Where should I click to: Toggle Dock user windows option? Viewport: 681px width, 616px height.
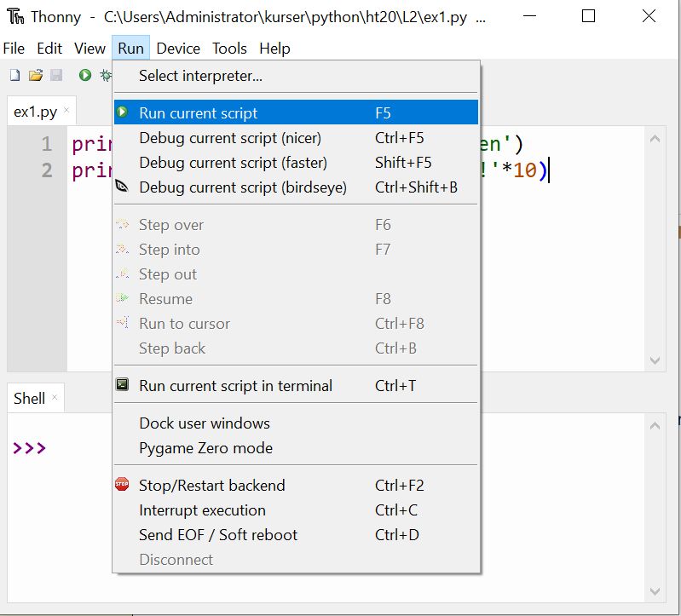[296, 423]
